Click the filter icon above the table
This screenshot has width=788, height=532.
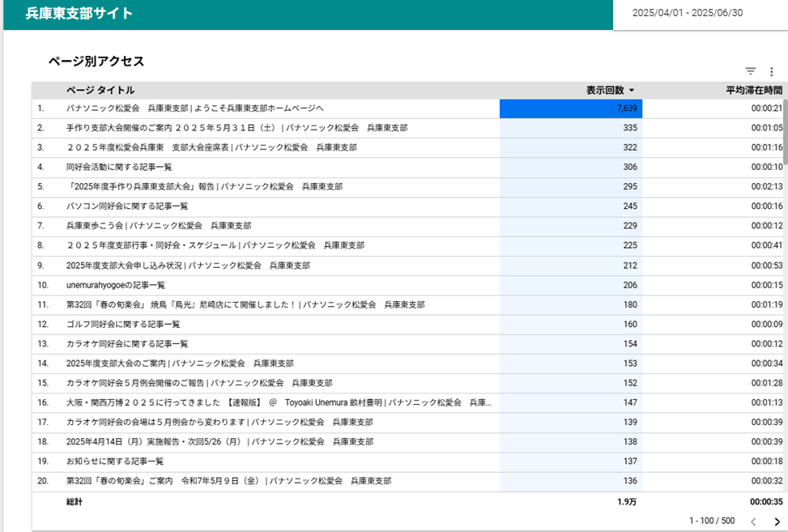pyautogui.click(x=751, y=71)
